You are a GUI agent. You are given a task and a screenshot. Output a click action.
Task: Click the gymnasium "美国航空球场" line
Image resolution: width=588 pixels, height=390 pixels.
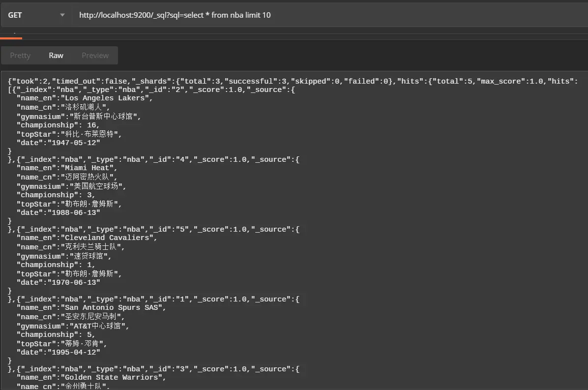click(71, 186)
